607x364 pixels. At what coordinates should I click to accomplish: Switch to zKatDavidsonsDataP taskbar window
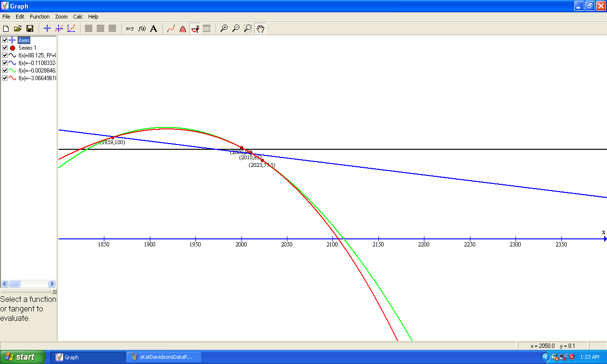pos(164,357)
